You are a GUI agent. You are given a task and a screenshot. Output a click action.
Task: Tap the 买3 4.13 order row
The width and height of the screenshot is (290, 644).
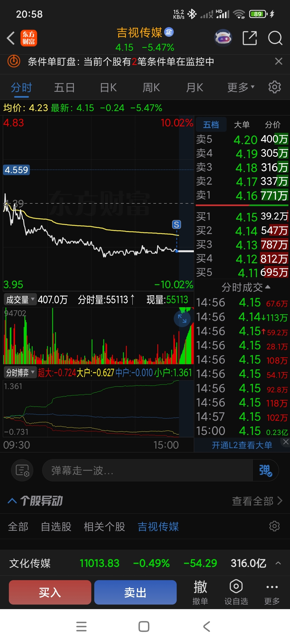pyautogui.click(x=242, y=244)
